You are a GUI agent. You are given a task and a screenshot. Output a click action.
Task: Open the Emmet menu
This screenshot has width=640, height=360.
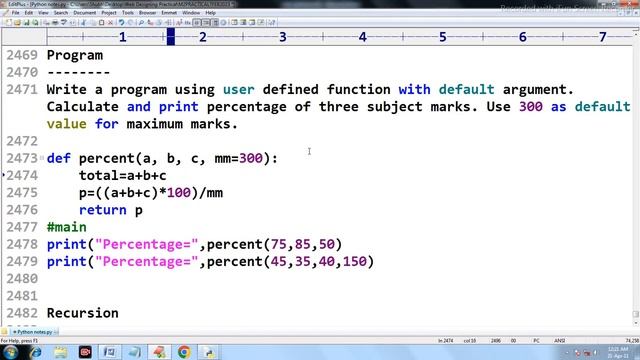pos(169,13)
